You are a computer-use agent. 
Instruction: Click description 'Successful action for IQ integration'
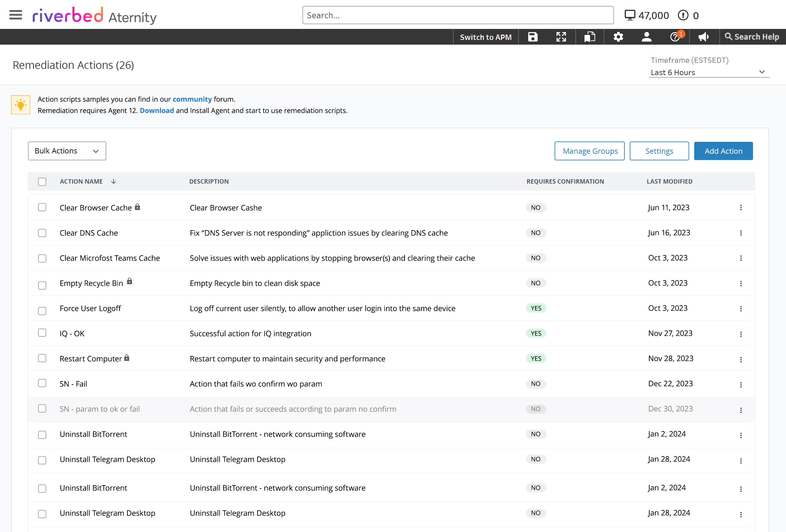(250, 334)
